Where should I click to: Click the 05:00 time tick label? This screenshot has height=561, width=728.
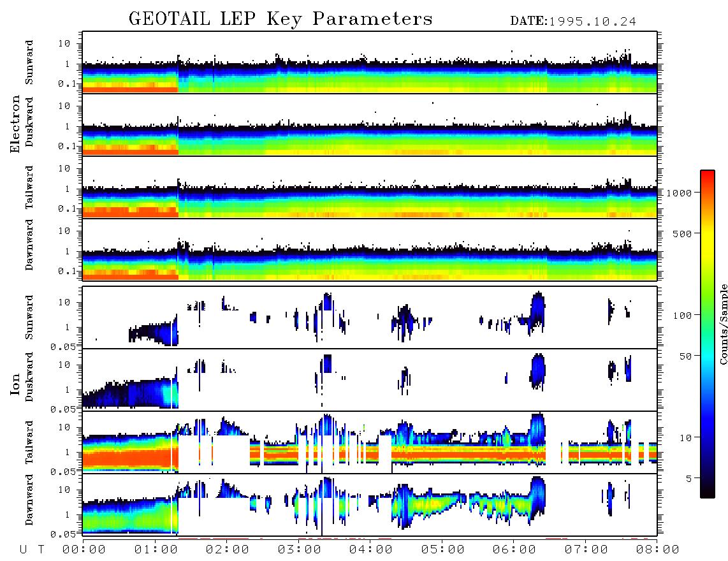pyautogui.click(x=442, y=550)
